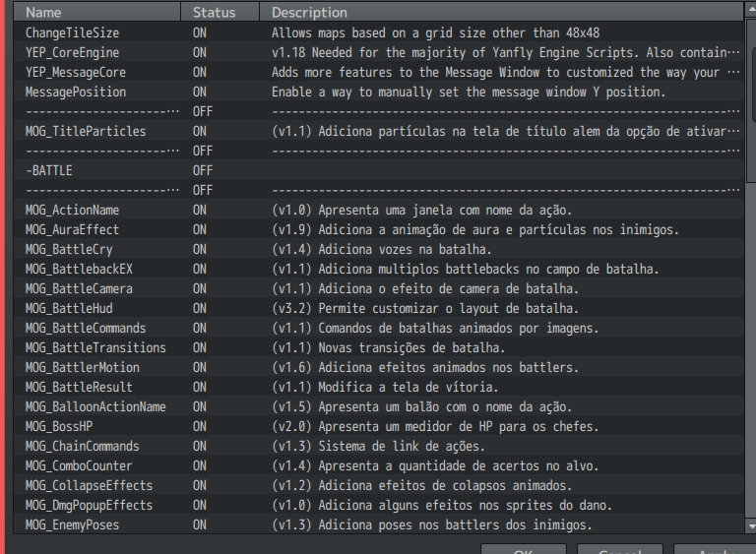
Task: Click description 'Adiciona vozes na batalha'
Action: 381,249
